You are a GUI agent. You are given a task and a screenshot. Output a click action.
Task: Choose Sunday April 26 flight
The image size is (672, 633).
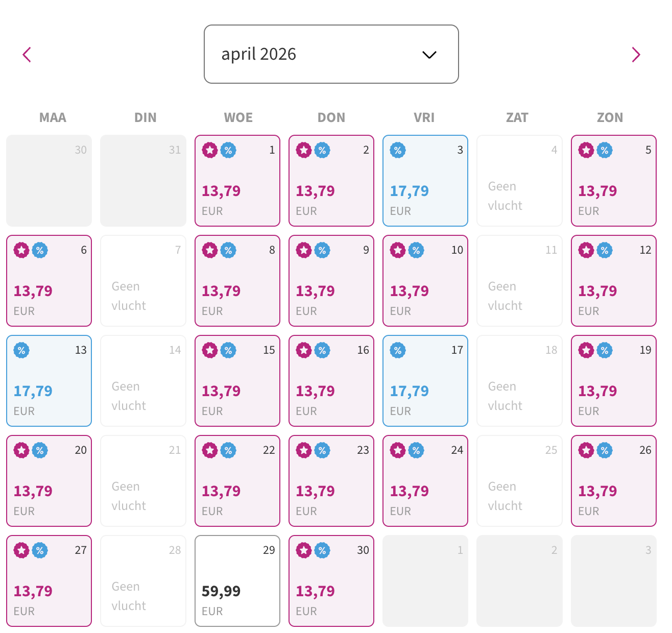(614, 481)
